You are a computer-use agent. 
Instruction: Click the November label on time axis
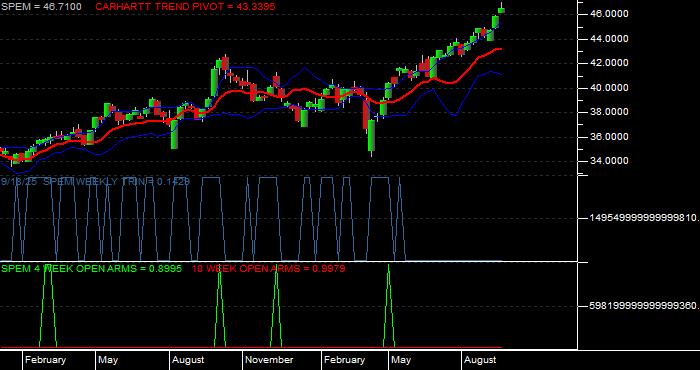point(269,360)
